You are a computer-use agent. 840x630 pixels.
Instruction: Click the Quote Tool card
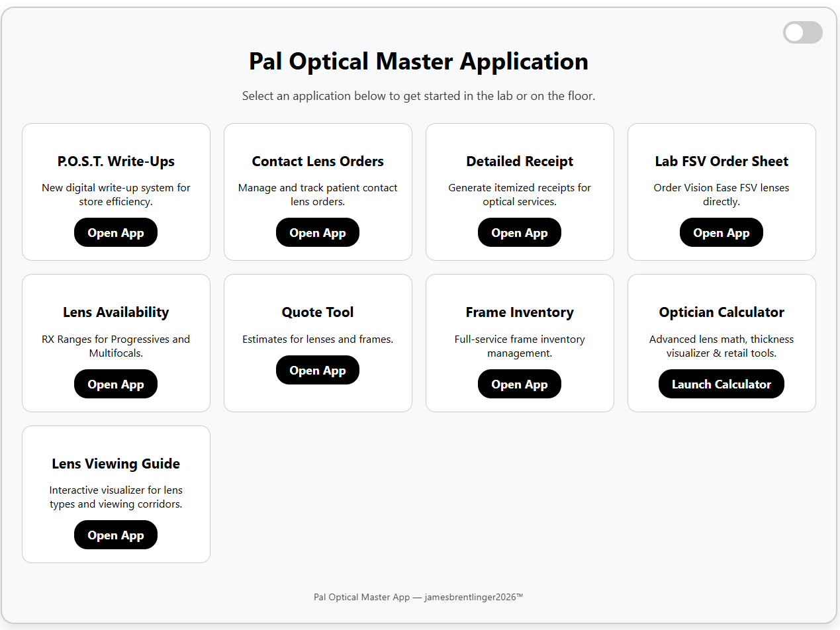318,312
